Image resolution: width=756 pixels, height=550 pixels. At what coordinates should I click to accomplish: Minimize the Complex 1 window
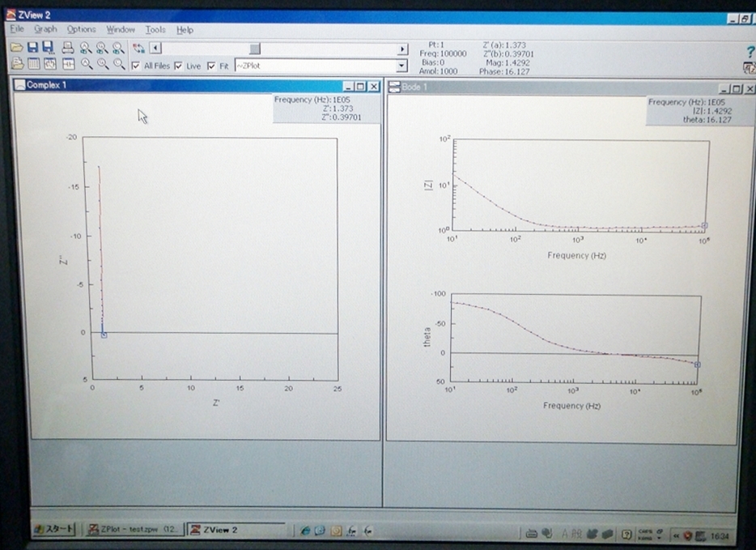349,87
